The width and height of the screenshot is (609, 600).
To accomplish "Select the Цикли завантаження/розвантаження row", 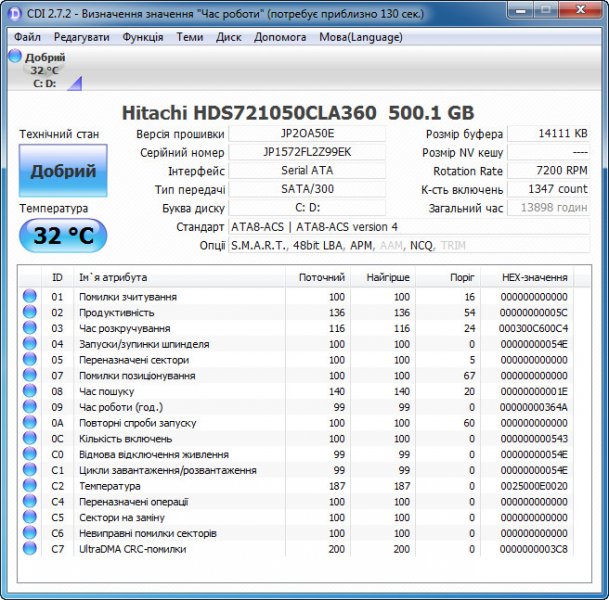I will 295,470.
